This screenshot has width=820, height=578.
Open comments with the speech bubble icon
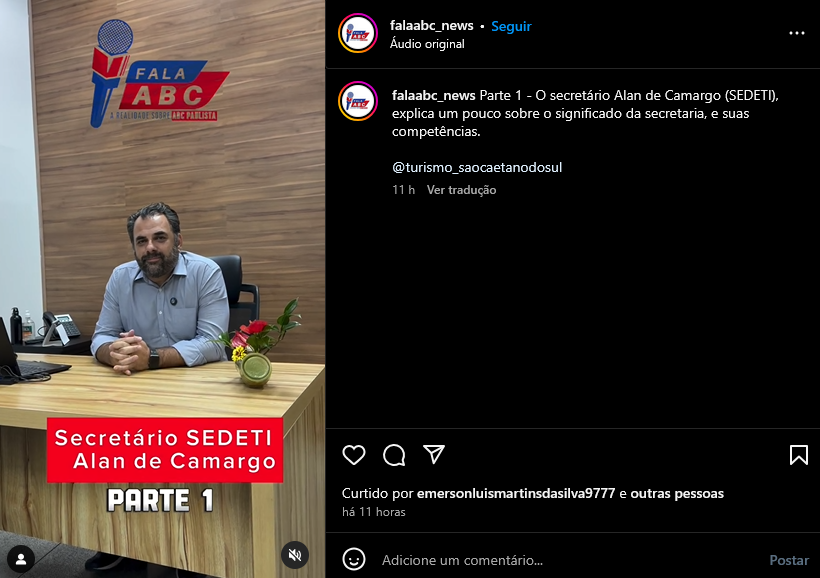tap(394, 455)
